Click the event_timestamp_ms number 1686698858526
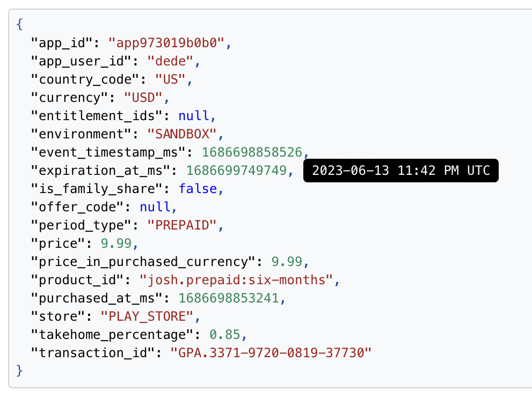This screenshot has height=399, width=532. 252,152
